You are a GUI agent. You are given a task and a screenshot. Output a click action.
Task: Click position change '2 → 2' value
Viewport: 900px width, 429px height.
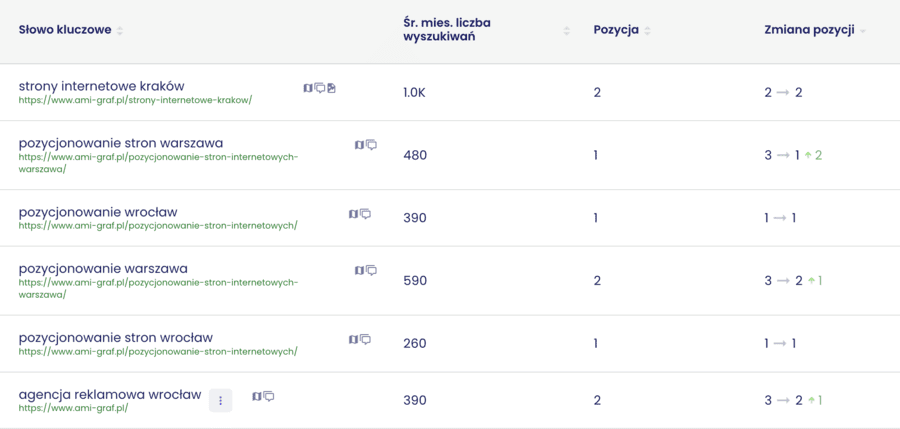click(x=783, y=92)
